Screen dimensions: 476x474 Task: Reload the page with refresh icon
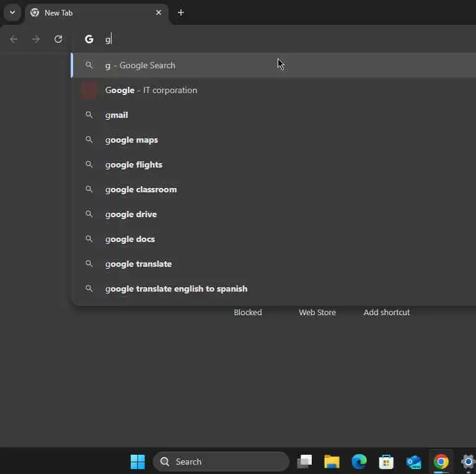58,39
